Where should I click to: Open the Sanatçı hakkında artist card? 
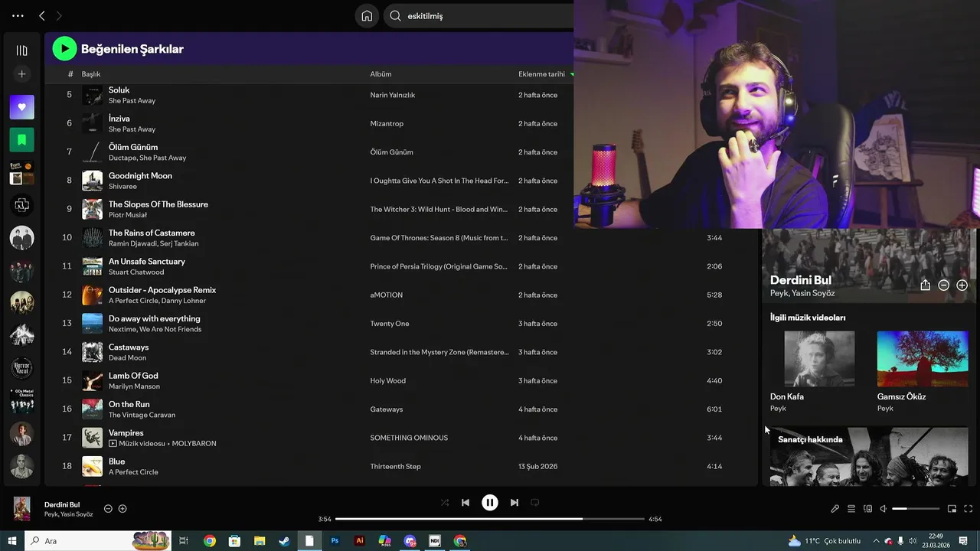click(868, 456)
